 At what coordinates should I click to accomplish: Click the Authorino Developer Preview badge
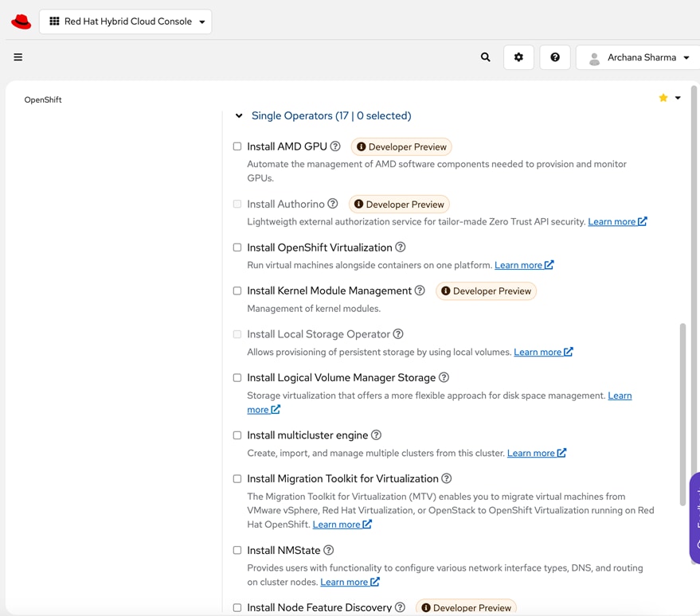[x=399, y=205]
